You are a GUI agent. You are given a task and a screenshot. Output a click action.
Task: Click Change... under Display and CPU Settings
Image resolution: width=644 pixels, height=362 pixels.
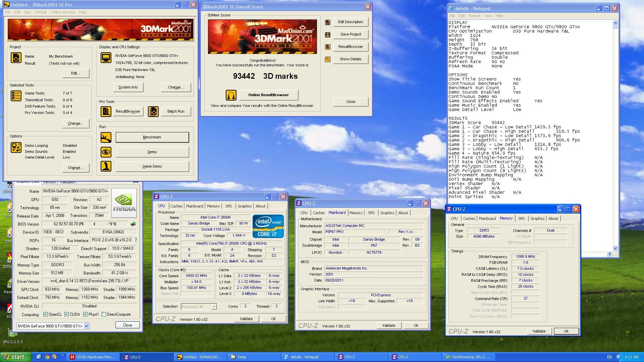[x=176, y=87]
